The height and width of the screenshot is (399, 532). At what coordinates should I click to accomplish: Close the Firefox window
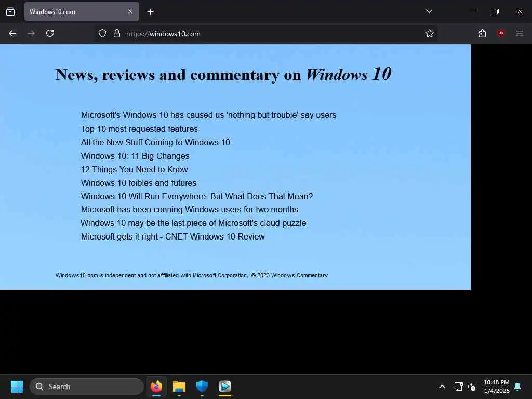(x=520, y=11)
